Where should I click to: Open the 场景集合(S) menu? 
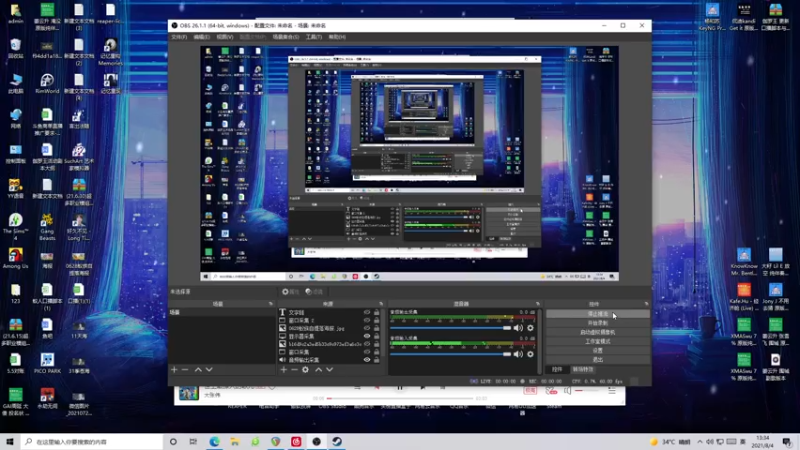point(286,37)
